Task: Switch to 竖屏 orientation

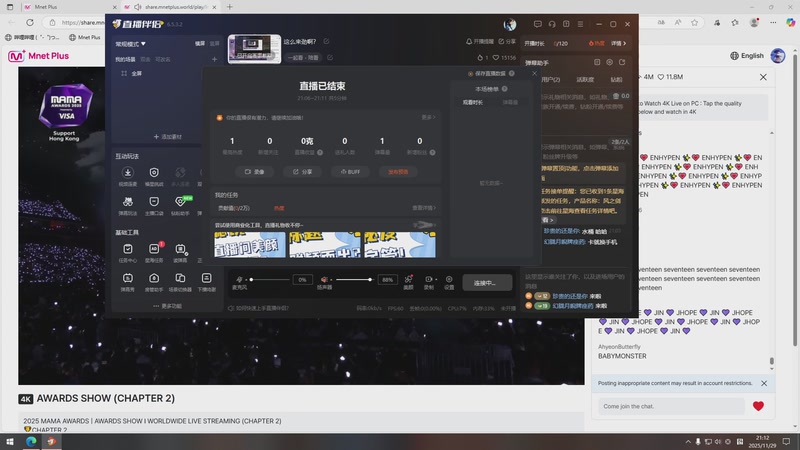Action: [x=215, y=44]
